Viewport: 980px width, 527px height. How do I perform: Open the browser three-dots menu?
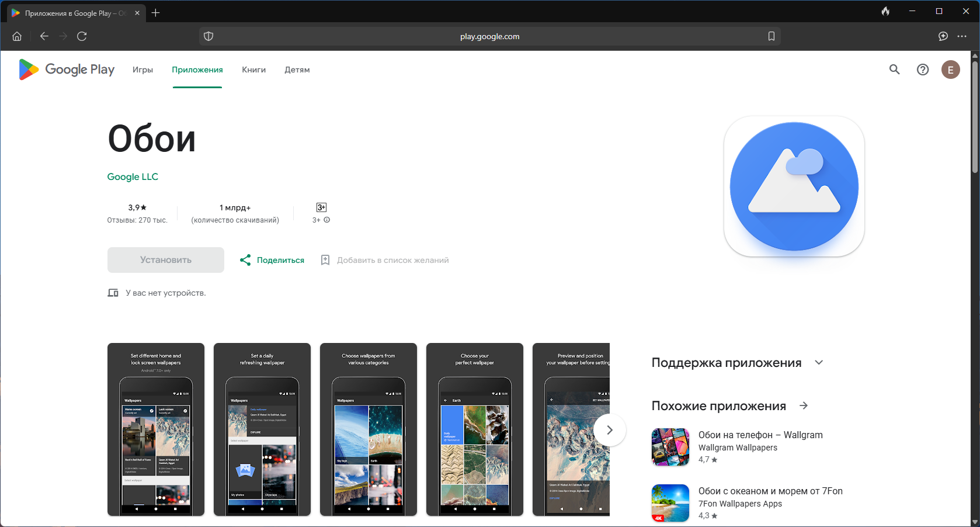click(962, 36)
